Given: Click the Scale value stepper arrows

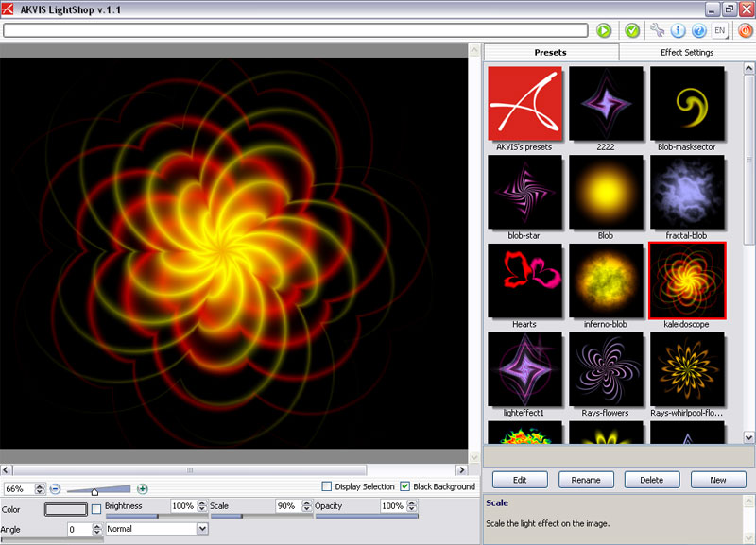Looking at the screenshot, I should [306, 506].
